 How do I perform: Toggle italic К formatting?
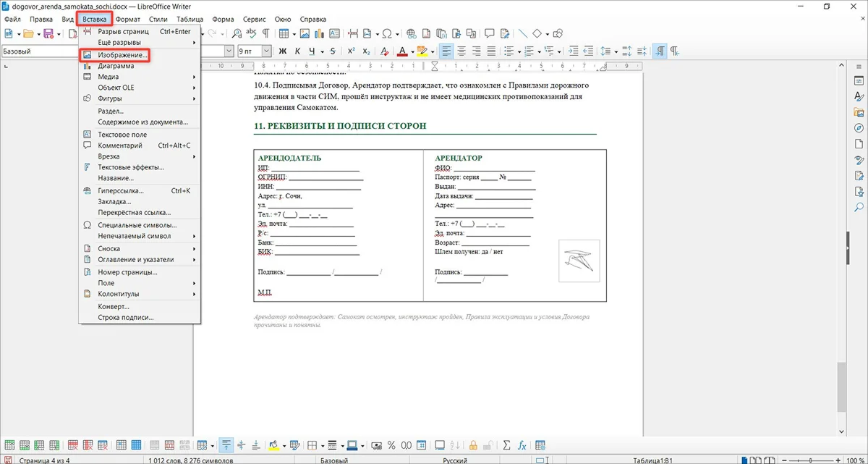pyautogui.click(x=297, y=51)
